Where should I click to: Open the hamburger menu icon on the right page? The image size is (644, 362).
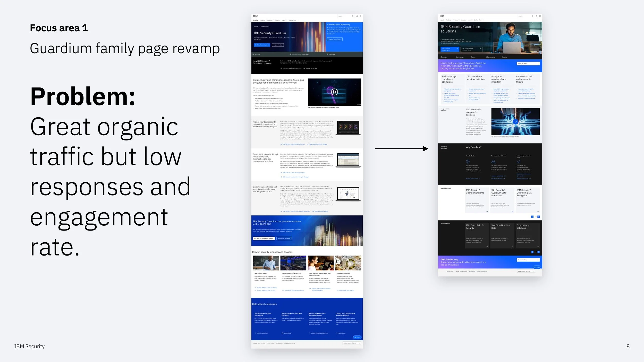540,16
